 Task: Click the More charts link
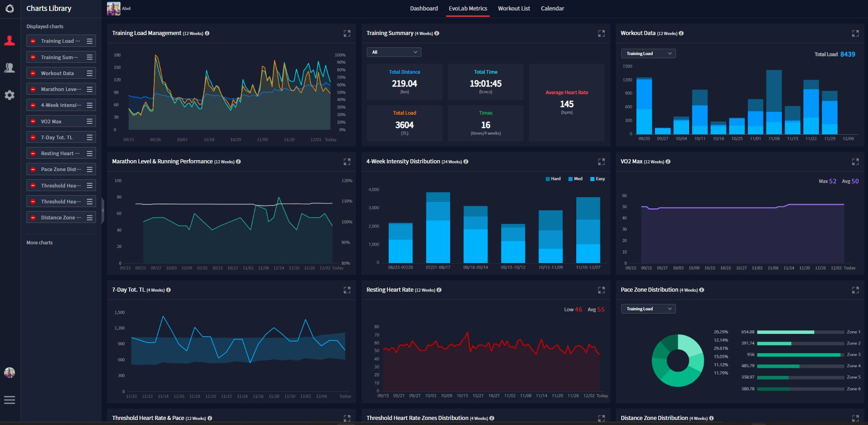click(x=40, y=243)
